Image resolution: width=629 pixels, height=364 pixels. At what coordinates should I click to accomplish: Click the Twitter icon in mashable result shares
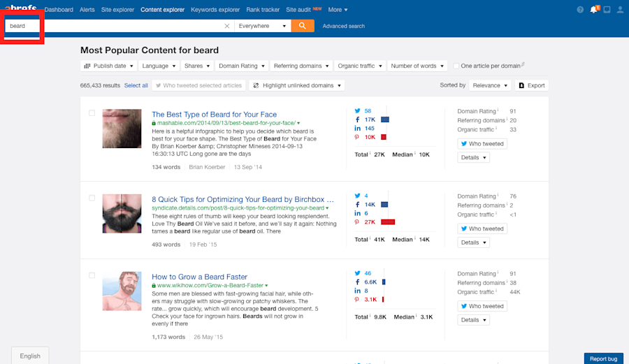click(357, 110)
